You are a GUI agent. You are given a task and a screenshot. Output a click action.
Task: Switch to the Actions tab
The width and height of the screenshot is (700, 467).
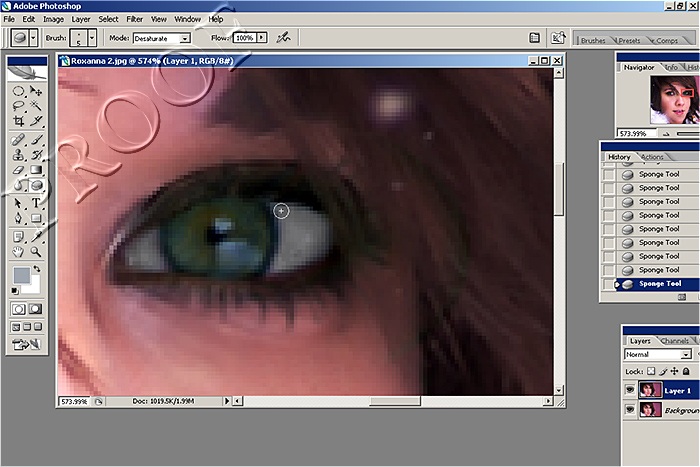(x=652, y=157)
